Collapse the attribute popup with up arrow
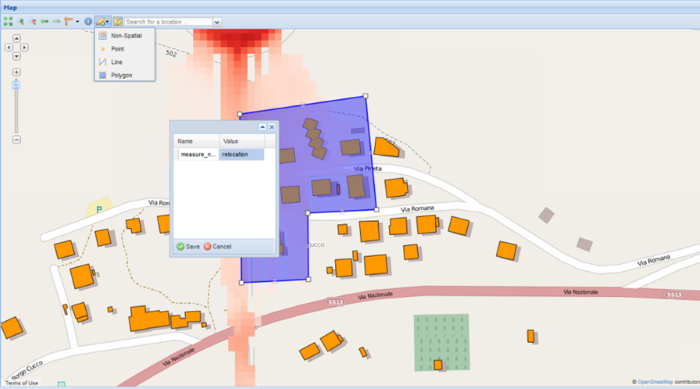700x389 pixels. click(x=262, y=127)
